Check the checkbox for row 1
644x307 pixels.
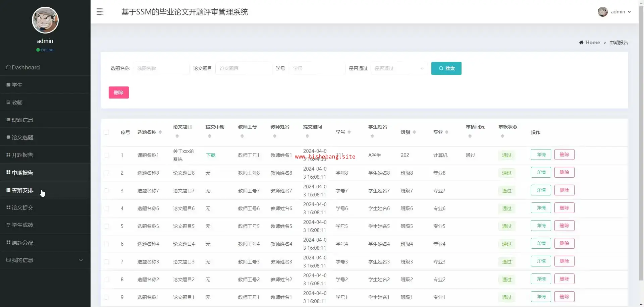point(106,155)
